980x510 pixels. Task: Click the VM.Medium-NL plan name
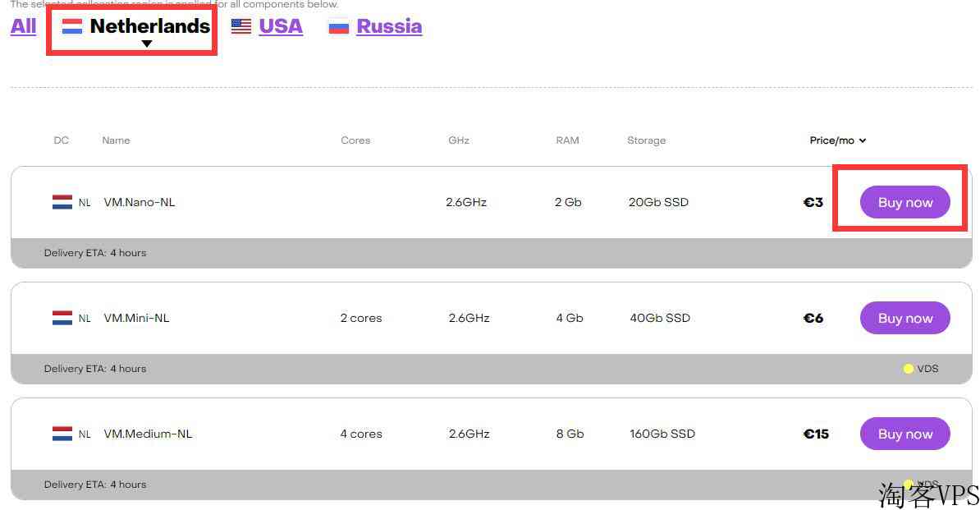coord(148,434)
